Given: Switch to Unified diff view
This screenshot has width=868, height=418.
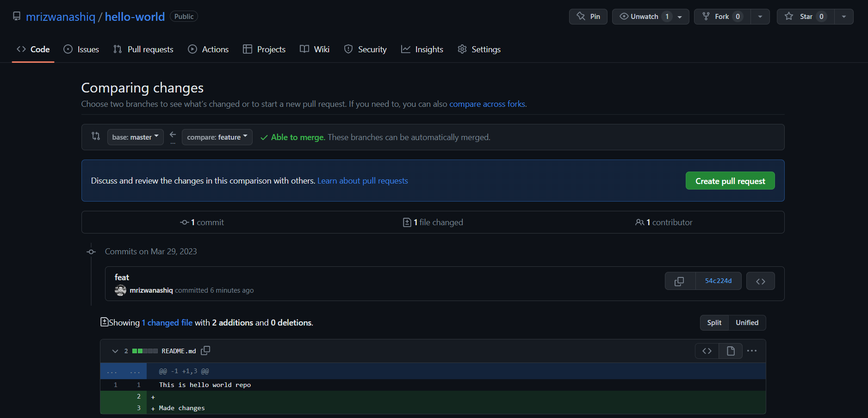Looking at the screenshot, I should pyautogui.click(x=747, y=323).
